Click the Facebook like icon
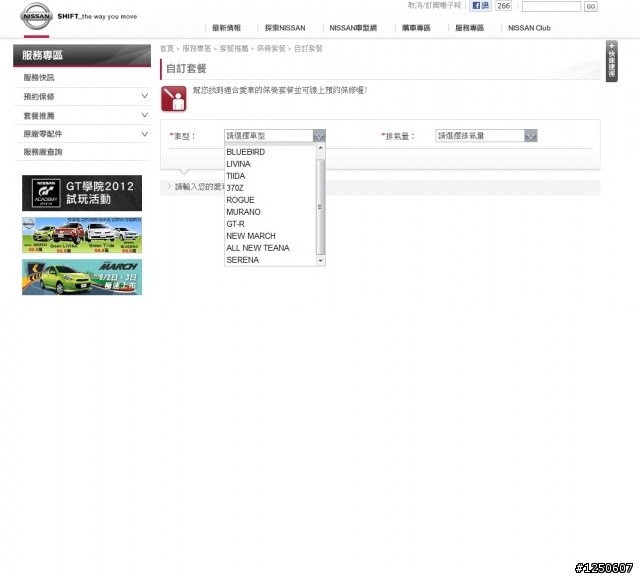Image resolution: width=640 pixels, height=576 pixels. 480,6
